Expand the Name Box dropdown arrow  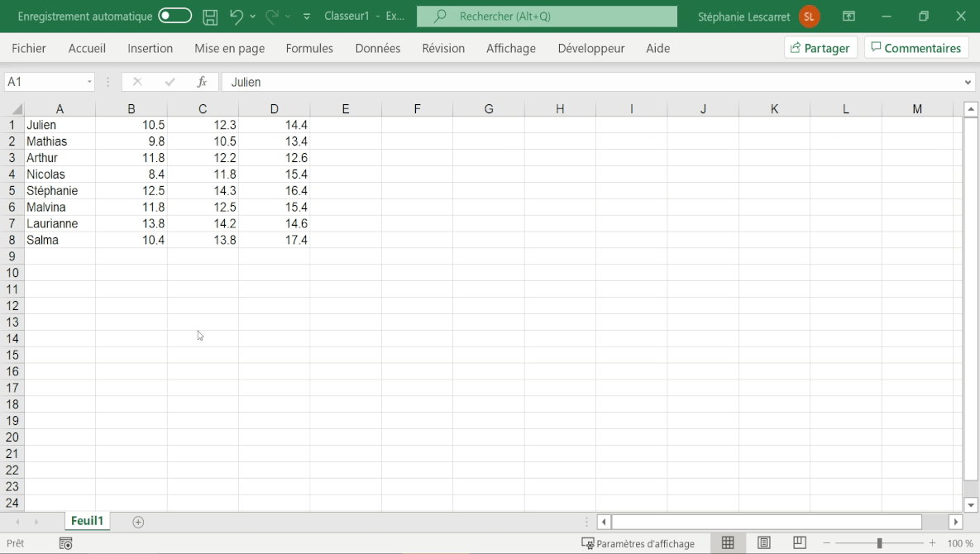tap(89, 82)
